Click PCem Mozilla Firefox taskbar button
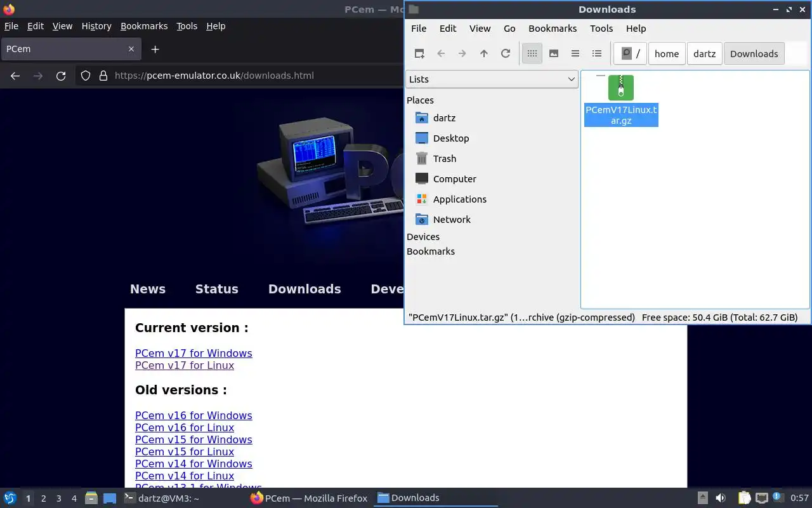This screenshot has height=508, width=812. 310,498
